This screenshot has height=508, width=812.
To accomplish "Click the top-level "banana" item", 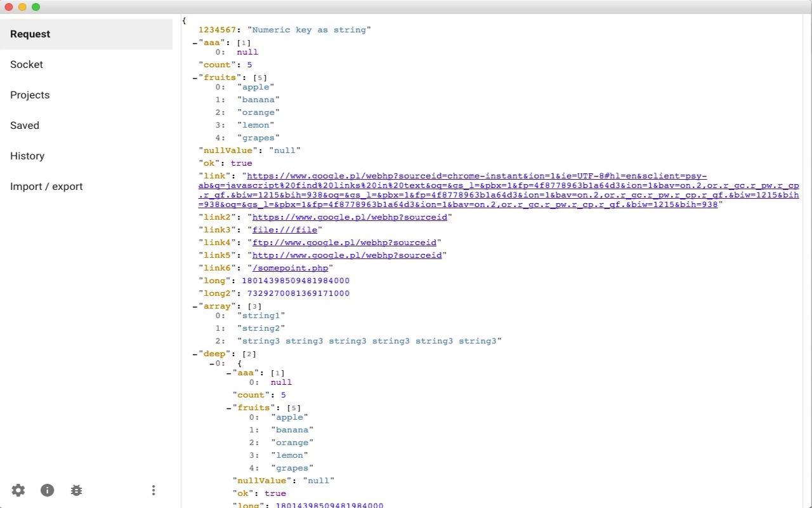I will coord(258,100).
